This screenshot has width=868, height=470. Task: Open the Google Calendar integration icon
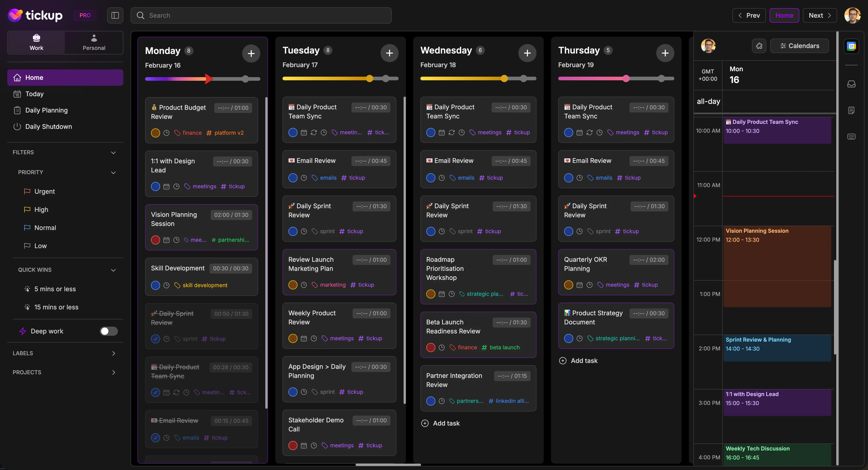click(852, 46)
